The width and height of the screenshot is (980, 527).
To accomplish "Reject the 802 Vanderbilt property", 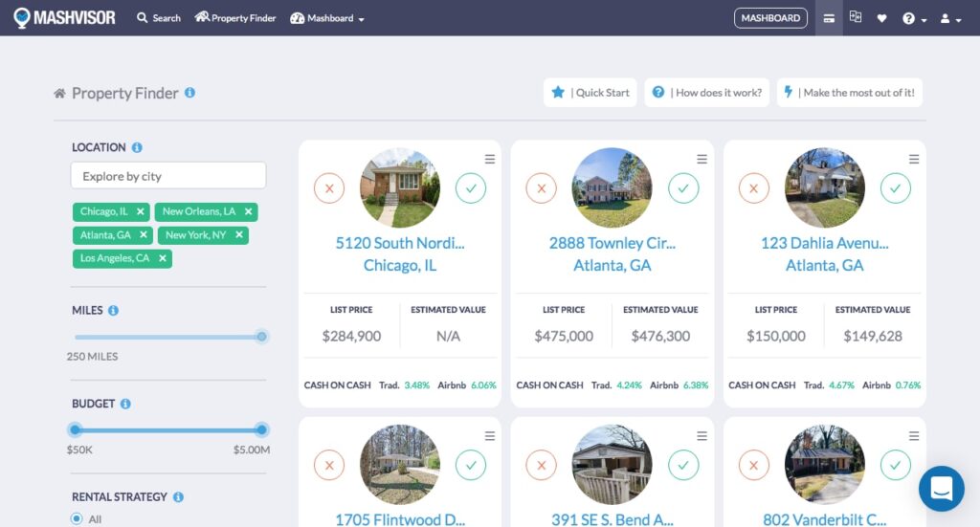I will 754,465.
